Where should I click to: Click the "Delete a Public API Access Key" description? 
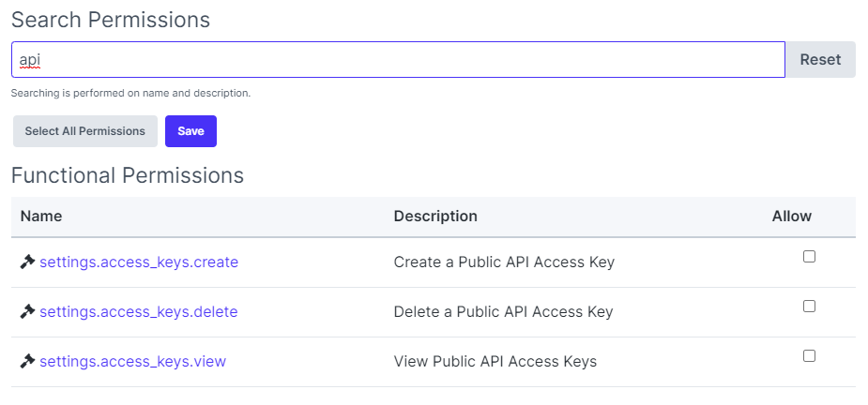click(503, 312)
